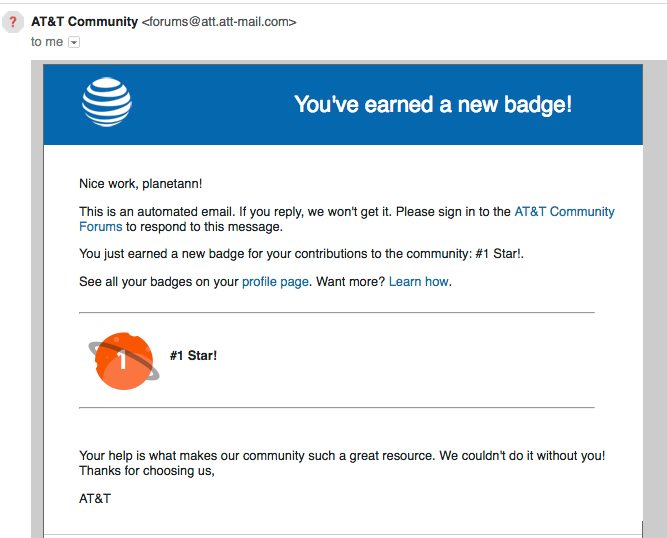Expand recipient details arrow beside "to me"
Image resolution: width=667 pixels, height=538 pixels.
pos(73,42)
